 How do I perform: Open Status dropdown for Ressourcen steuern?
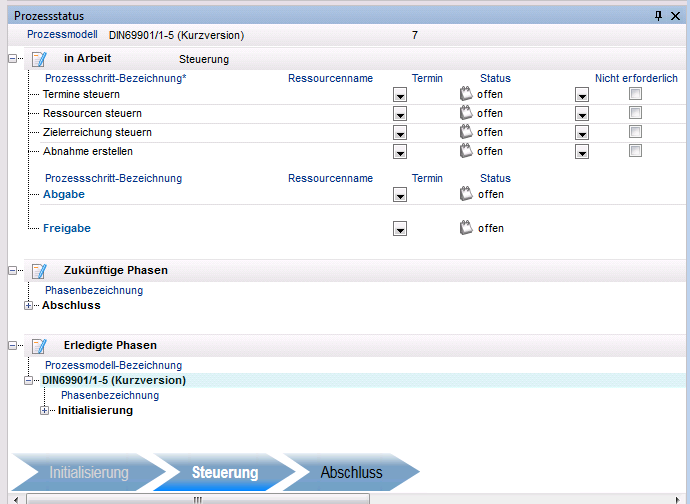[x=582, y=114]
